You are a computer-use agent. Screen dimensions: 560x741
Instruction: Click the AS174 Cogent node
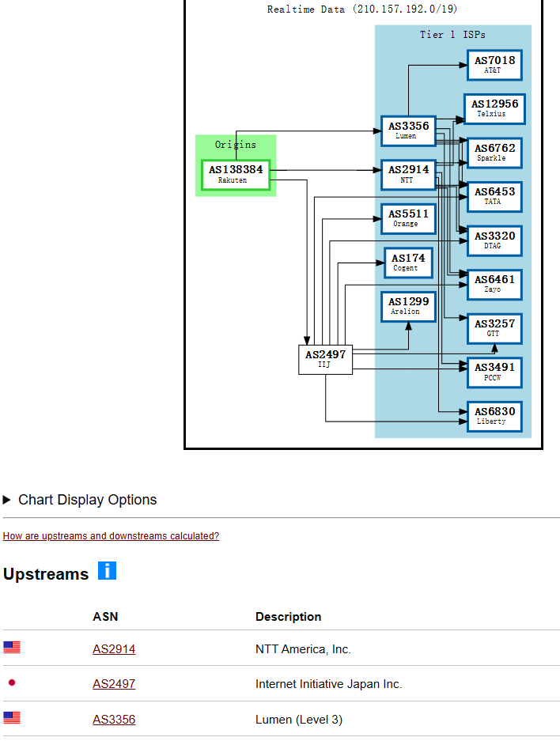pos(408,263)
